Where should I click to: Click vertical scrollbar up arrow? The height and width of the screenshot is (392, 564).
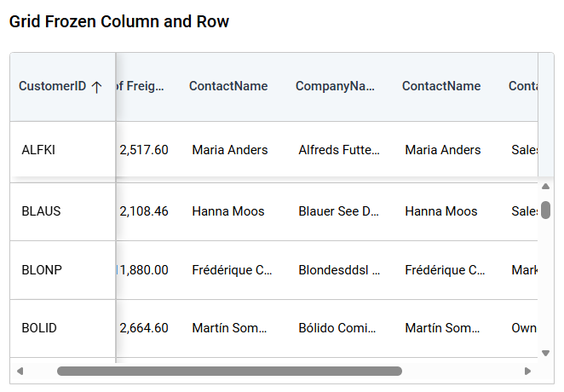point(545,187)
